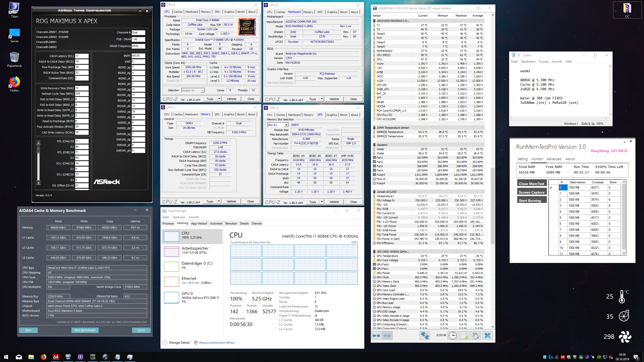Reset HWiNFO sensor clock timer
The width and height of the screenshot is (644, 362).
click(453, 336)
